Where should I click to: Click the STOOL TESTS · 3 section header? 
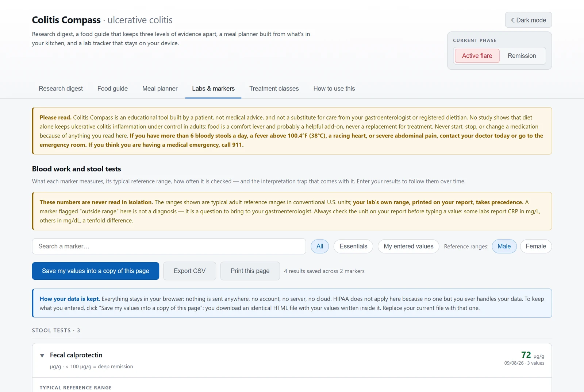[x=56, y=330]
